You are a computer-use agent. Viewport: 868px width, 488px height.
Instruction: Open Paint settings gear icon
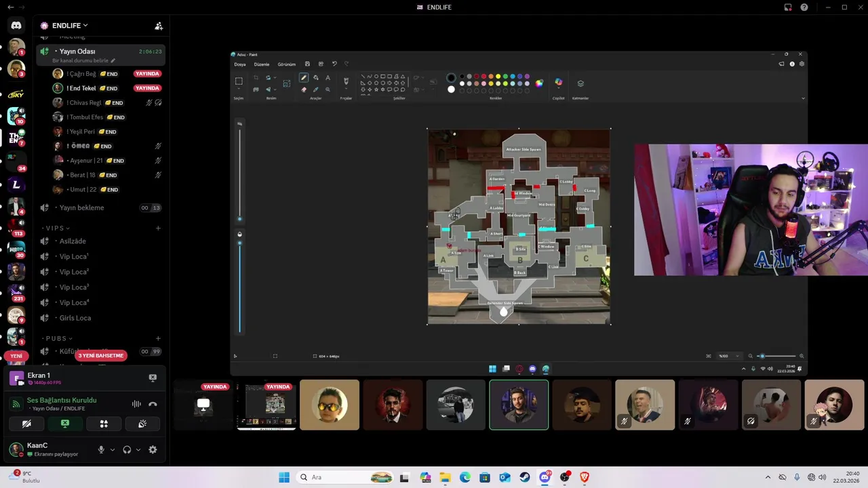(802, 64)
